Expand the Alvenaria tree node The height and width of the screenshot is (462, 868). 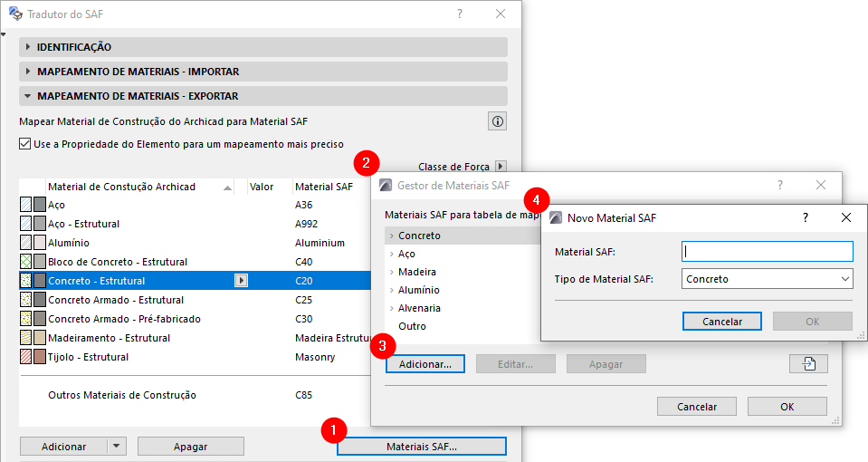391,308
